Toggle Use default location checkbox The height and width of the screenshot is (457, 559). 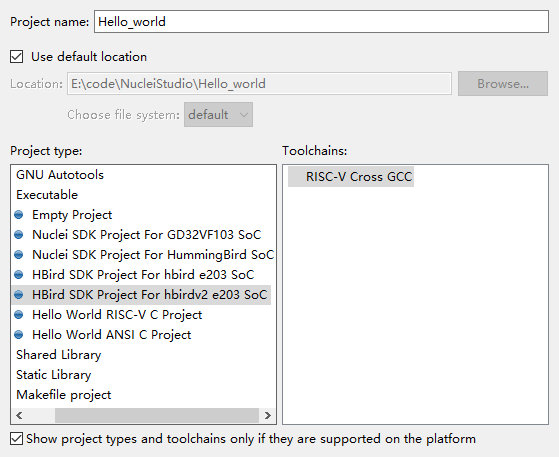pos(16,57)
